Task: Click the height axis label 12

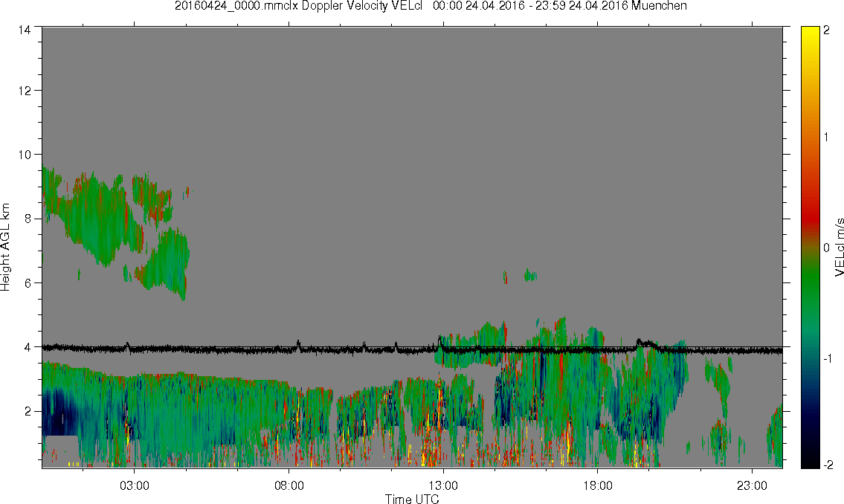Action: (x=25, y=91)
